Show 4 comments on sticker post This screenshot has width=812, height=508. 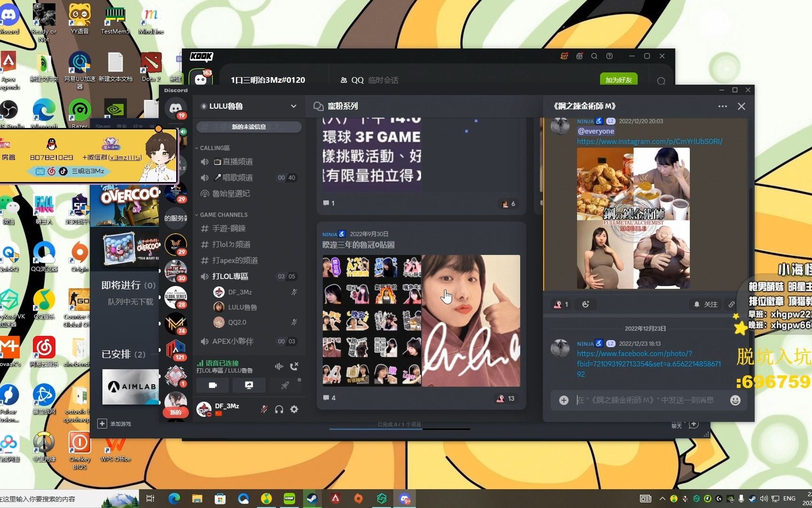click(329, 398)
